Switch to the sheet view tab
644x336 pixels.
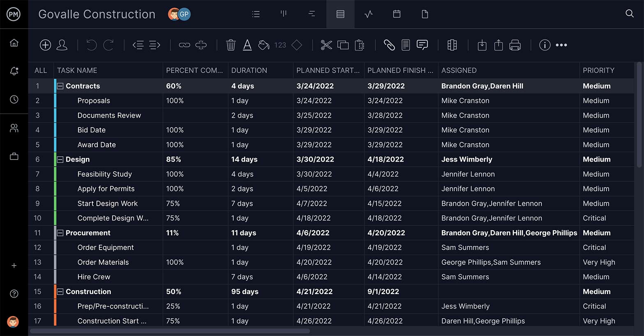coord(340,14)
